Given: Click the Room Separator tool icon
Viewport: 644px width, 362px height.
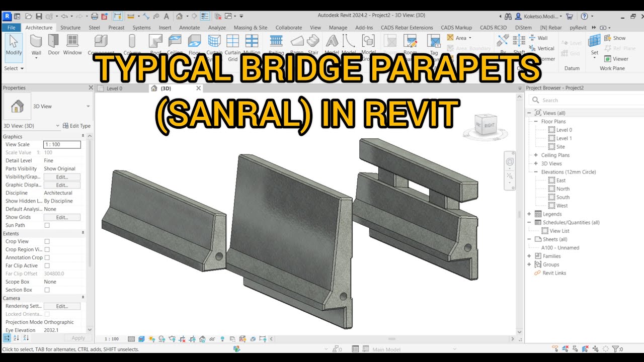Looking at the screenshot, I should pyautogui.click(x=411, y=41).
